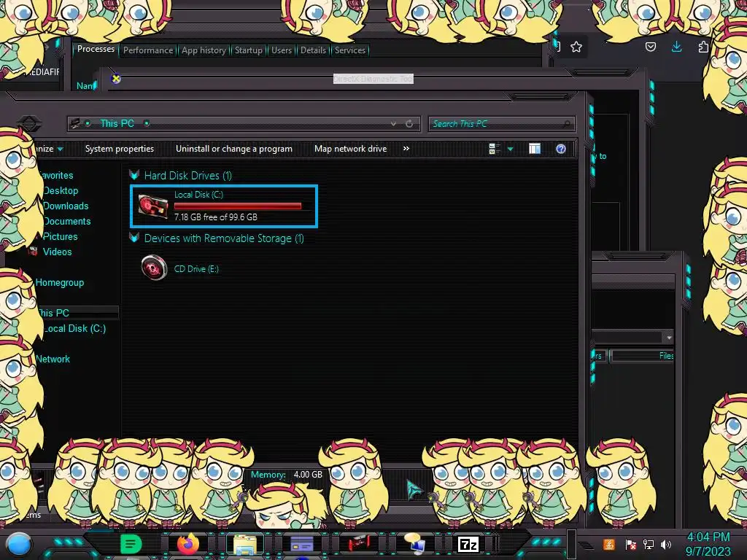The width and height of the screenshot is (747, 560).
Task: Click Map network drive button
Action: tap(351, 149)
